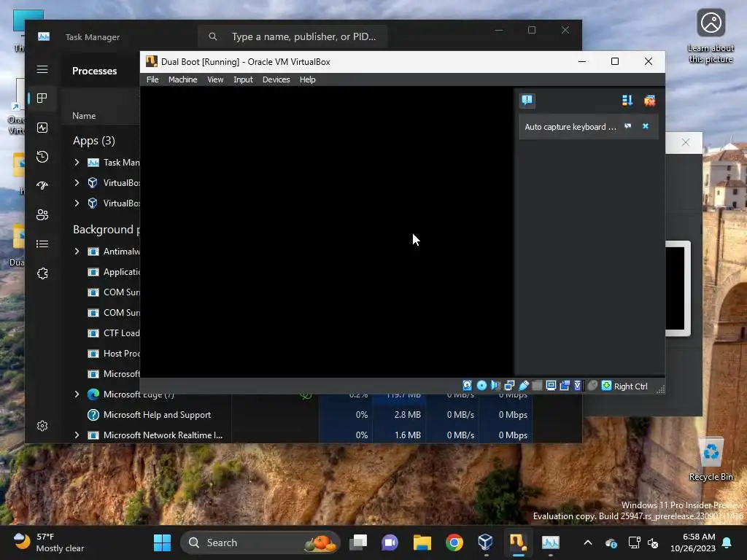Switch to VirtualBox Manager taskbar cube icon
747x560 pixels.
pos(485,542)
